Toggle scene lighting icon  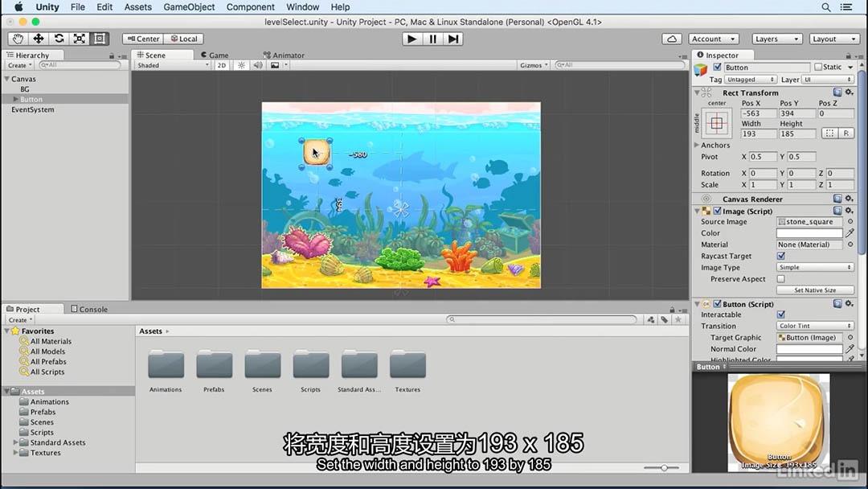241,65
